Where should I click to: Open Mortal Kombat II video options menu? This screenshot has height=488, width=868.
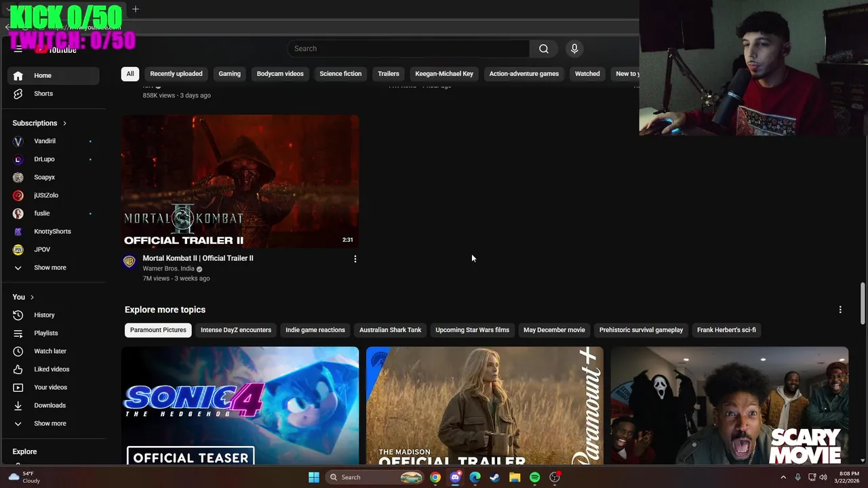tap(355, 259)
